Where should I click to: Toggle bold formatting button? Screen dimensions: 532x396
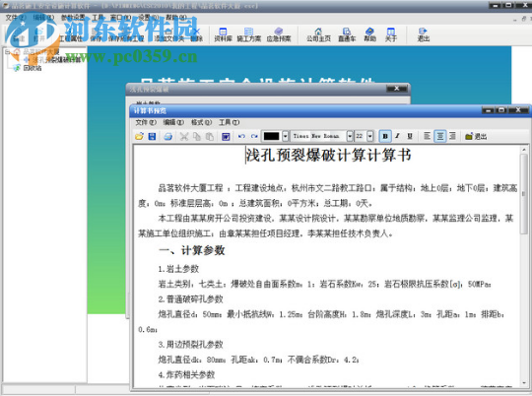pyautogui.click(x=385, y=136)
